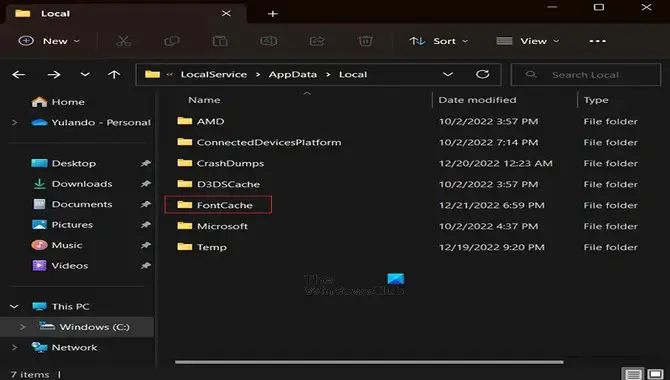This screenshot has height=380, width=670.
Task: Open the See more three-dots menu
Action: 597,41
